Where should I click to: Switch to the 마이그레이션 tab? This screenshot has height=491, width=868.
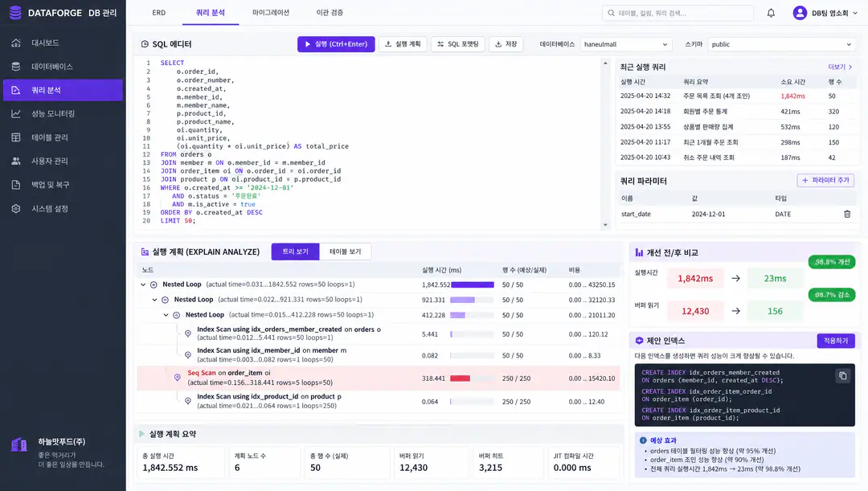[x=271, y=13]
